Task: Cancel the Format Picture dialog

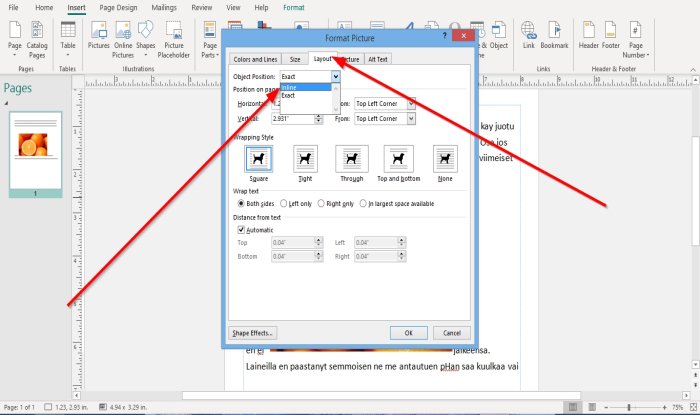Action: pos(452,333)
